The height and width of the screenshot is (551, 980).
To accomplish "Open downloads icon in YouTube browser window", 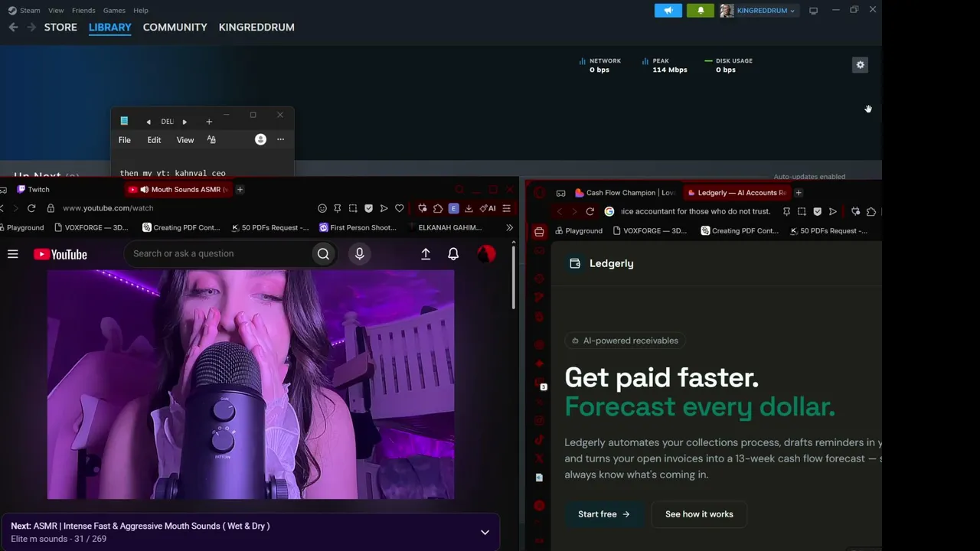I will click(469, 208).
